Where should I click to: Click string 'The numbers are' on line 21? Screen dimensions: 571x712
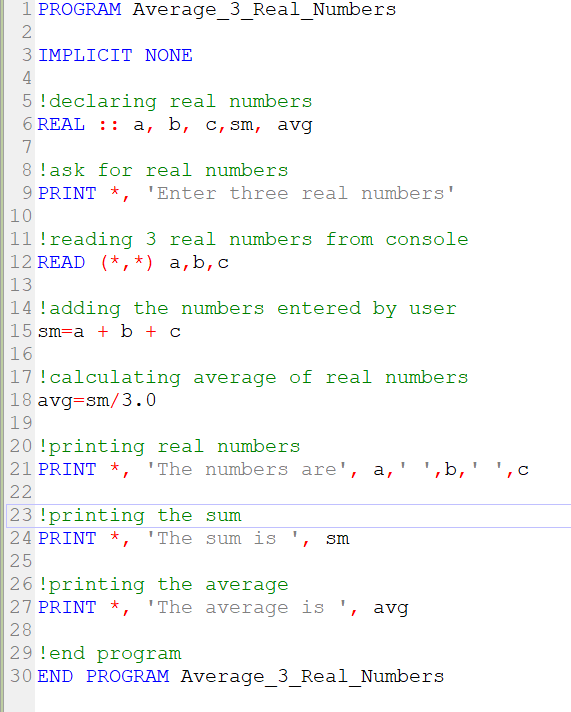246,470
